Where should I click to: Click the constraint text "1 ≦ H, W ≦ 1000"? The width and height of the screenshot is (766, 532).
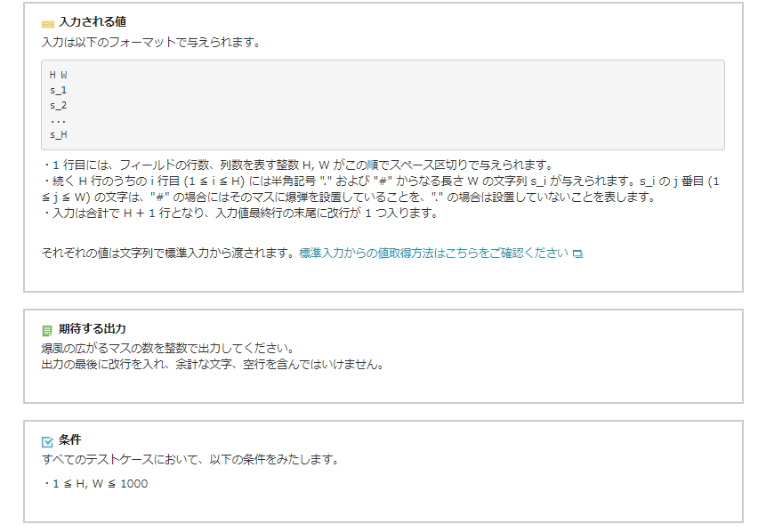pyautogui.click(x=98, y=484)
